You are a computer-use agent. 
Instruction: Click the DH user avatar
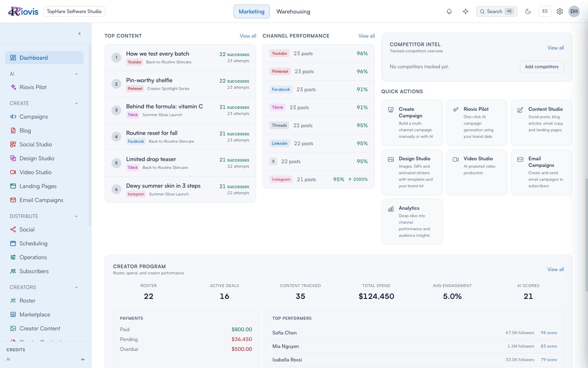(574, 11)
